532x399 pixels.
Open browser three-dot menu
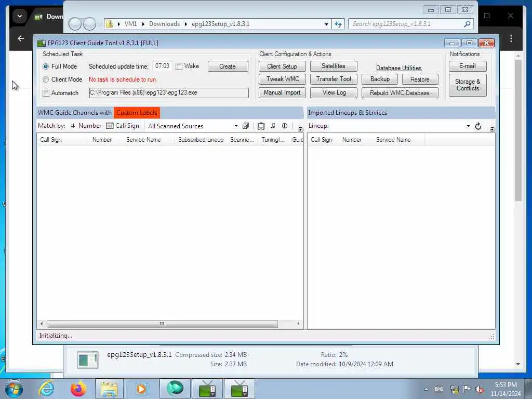[x=511, y=38]
